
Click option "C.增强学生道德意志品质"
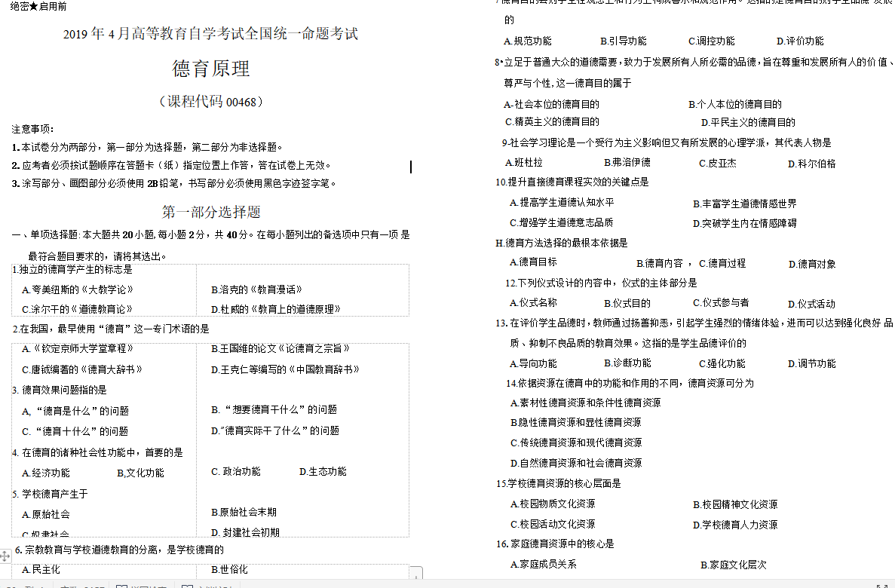[x=562, y=222]
